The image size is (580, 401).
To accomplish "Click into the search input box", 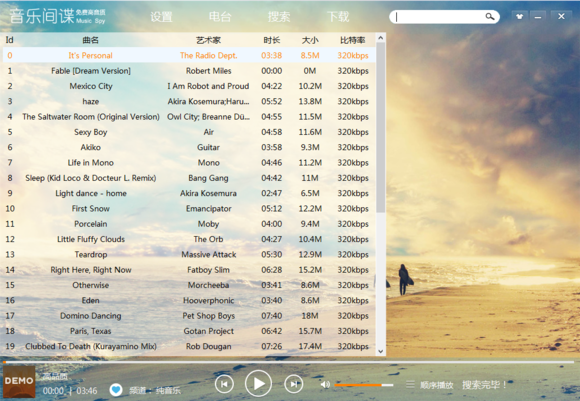I will tap(439, 17).
